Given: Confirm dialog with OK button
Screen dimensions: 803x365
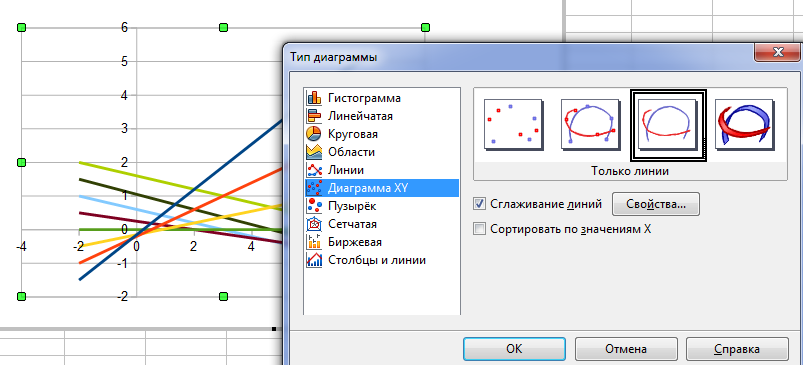Looking at the screenshot, I should pos(514,349).
